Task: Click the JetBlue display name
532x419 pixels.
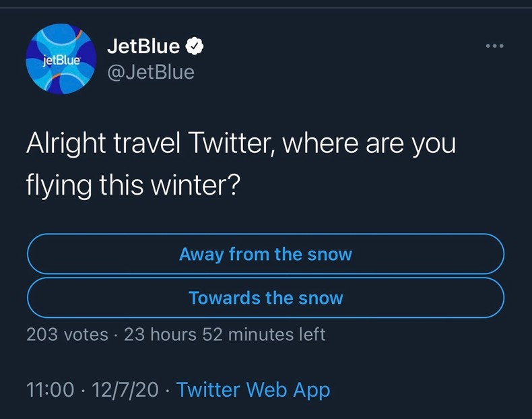Action: click(x=144, y=46)
